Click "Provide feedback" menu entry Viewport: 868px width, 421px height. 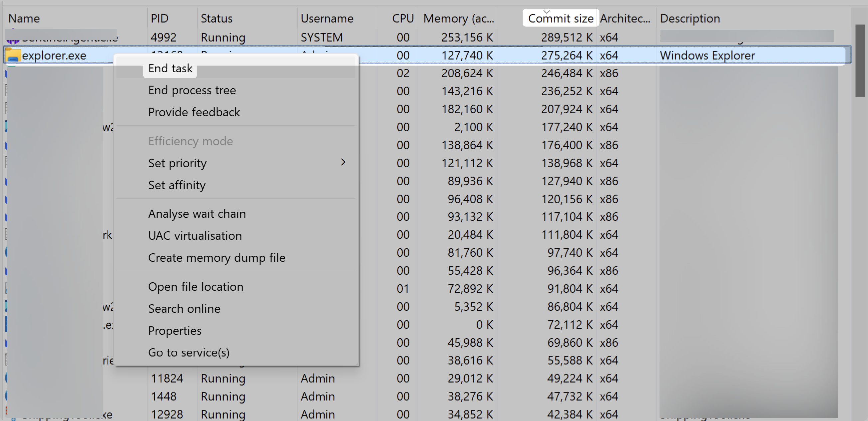(194, 112)
